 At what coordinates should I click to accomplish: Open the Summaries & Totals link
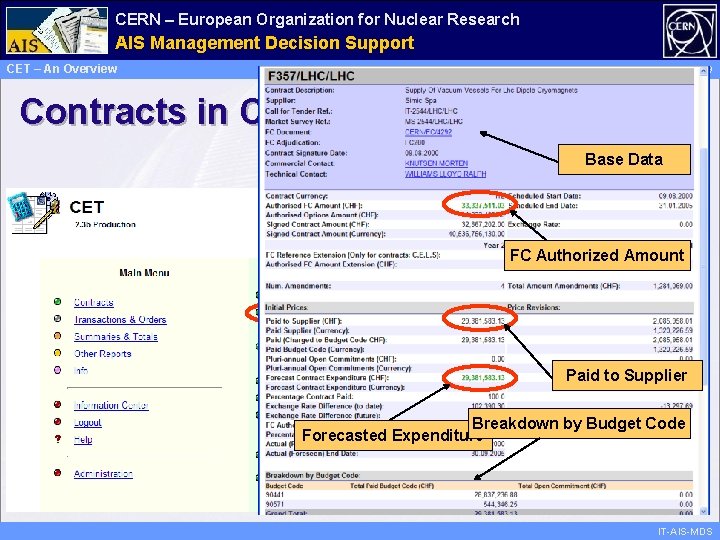click(116, 336)
